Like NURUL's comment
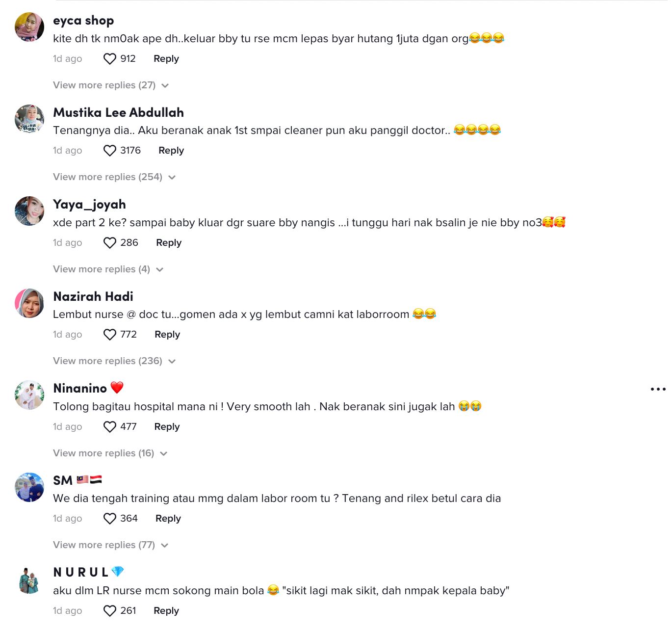 click(109, 610)
